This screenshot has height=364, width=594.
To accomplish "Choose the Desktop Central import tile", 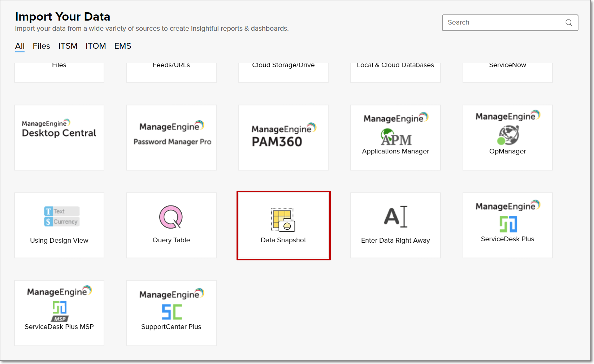I will point(59,138).
